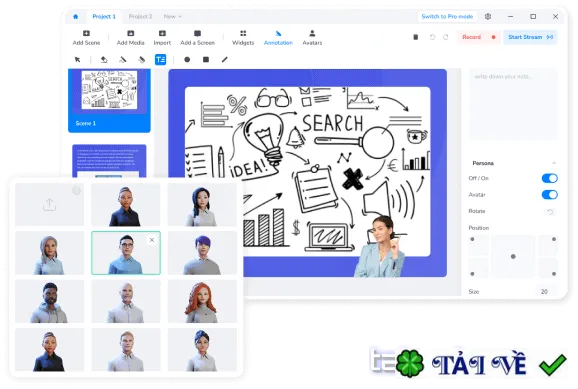The height and width of the screenshot is (389, 578).
Task: Start recording with Record button
Action: [478, 37]
